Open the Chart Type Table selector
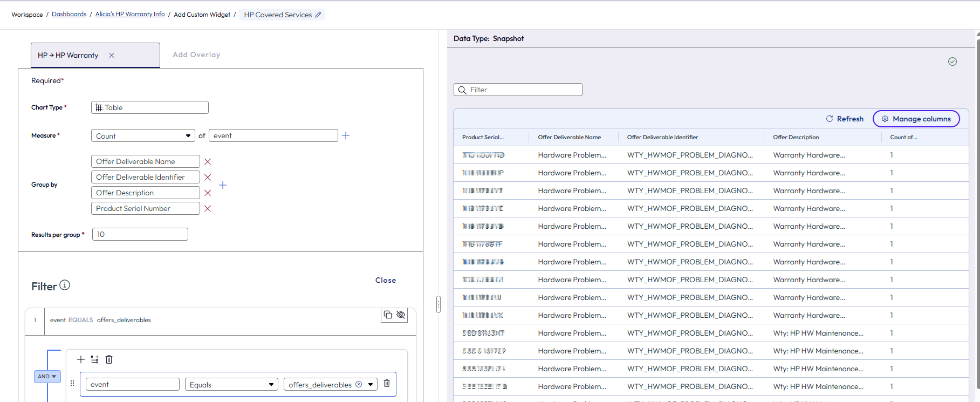This screenshot has width=980, height=402. tap(150, 107)
